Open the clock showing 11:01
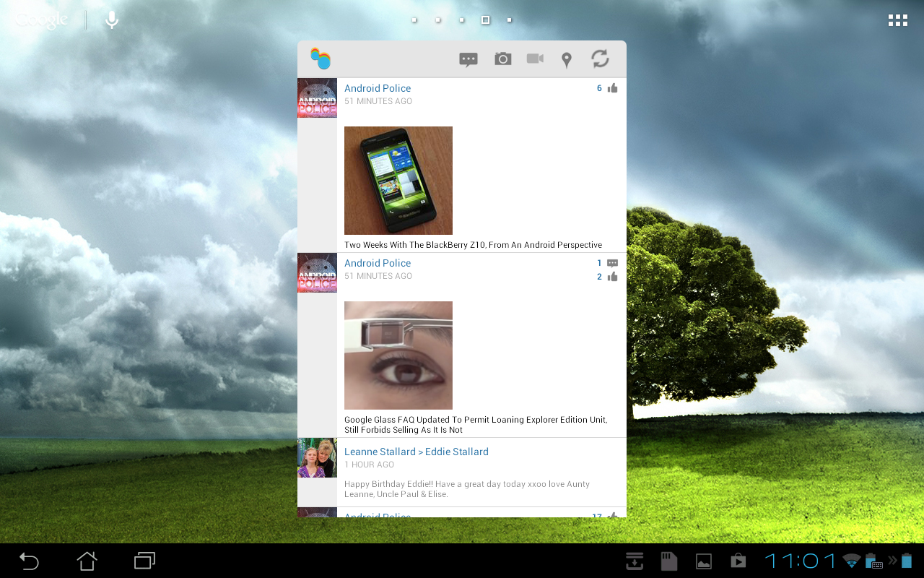The width and height of the screenshot is (924, 578). pyautogui.click(x=800, y=561)
